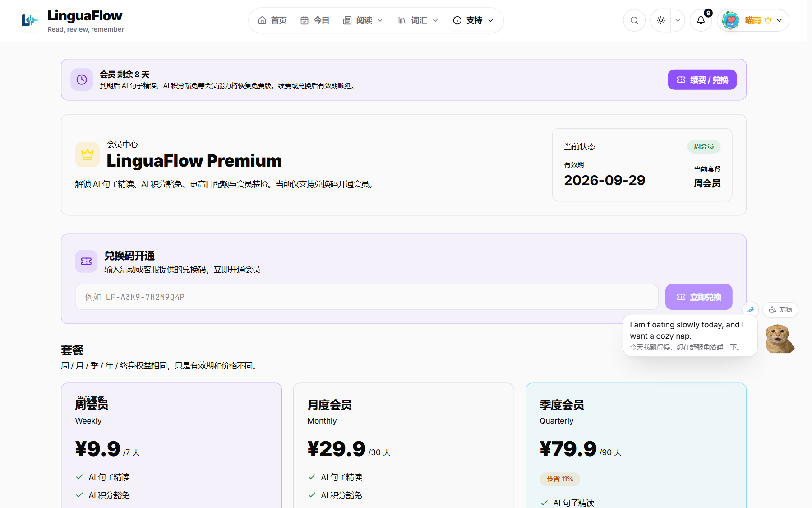Click the sleeping zzz pet icon
The image size is (812, 508).
751,309
